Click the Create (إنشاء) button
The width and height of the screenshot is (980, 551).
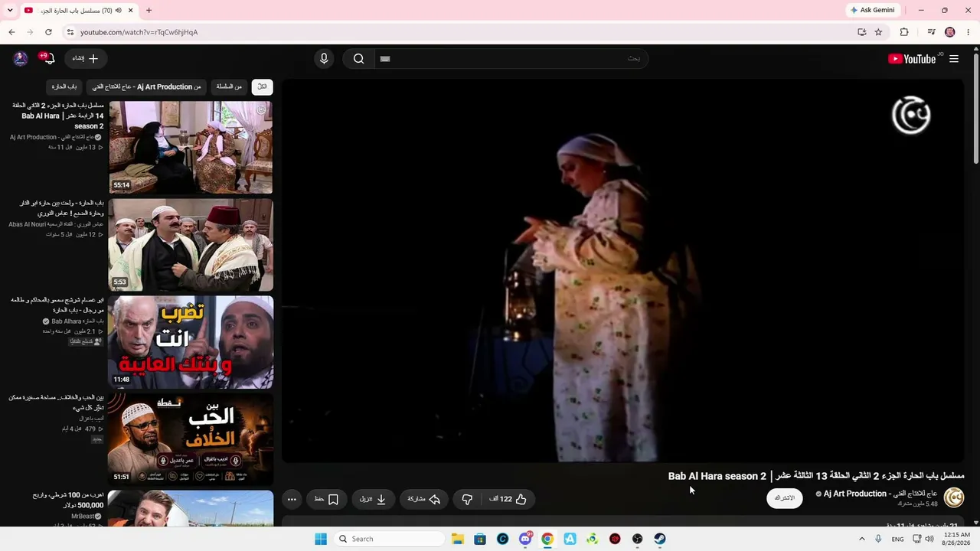pos(86,59)
